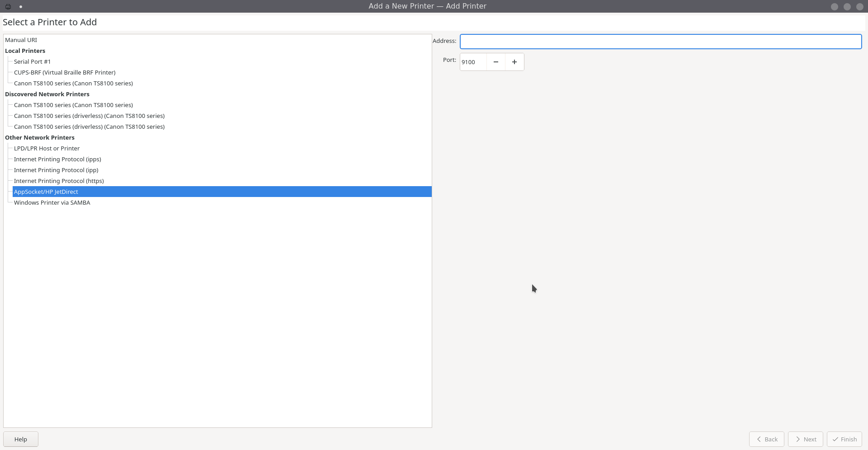The image size is (868, 450).
Task: Minimize the Add Printer window
Action: pos(835,7)
